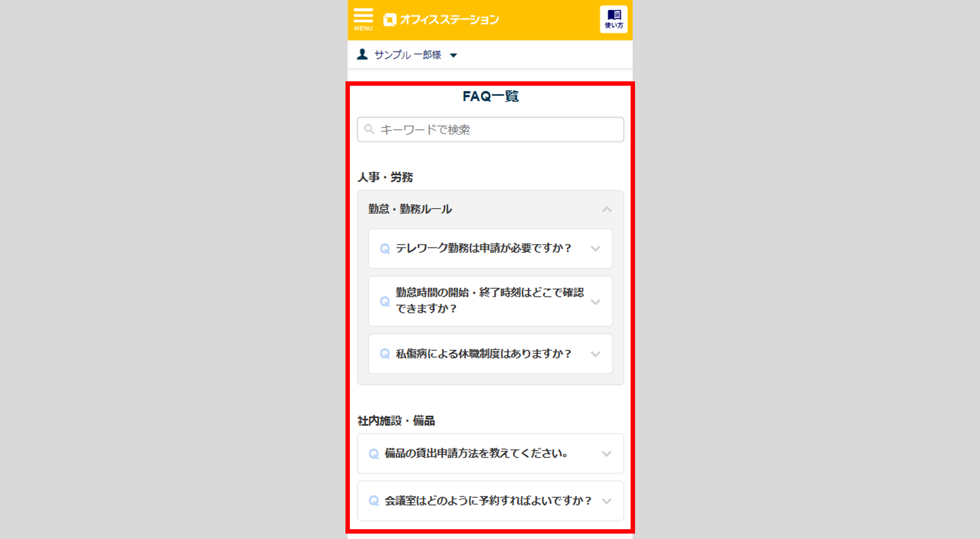Click the Q icon beside テレワーク勤務 question
Viewport: 980px width, 539px height.
(385, 249)
